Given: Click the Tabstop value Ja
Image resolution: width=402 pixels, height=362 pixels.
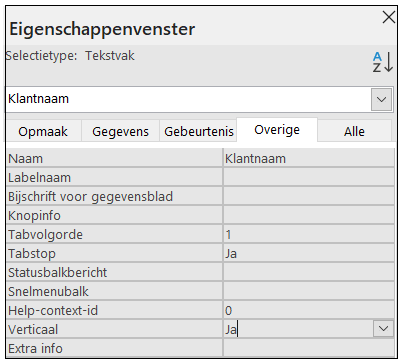Looking at the screenshot, I should [309, 253].
